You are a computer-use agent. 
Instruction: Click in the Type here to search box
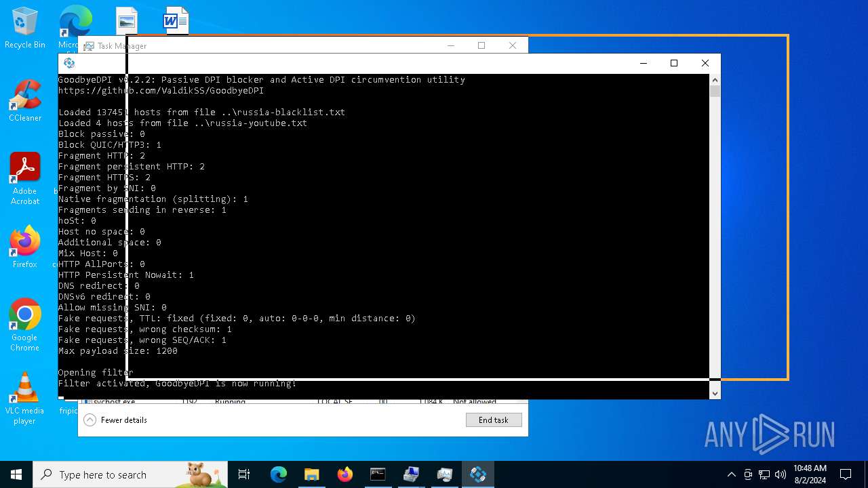(x=129, y=474)
